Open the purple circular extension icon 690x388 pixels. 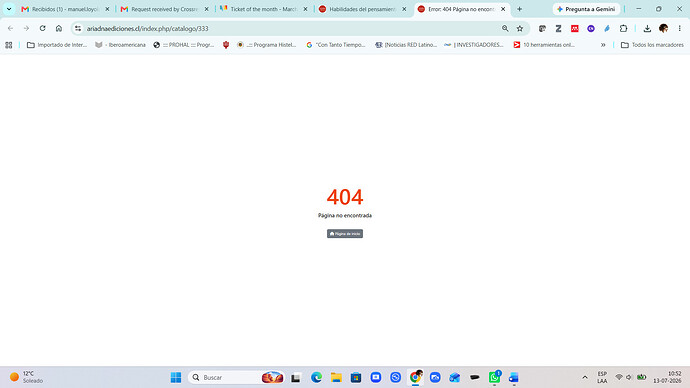(x=591, y=28)
